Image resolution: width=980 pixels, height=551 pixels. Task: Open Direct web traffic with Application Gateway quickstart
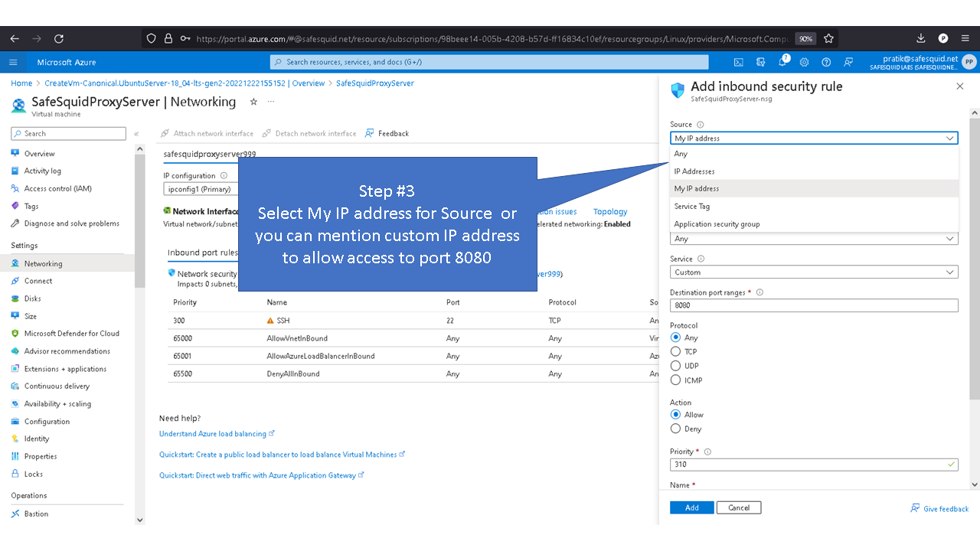(x=261, y=475)
